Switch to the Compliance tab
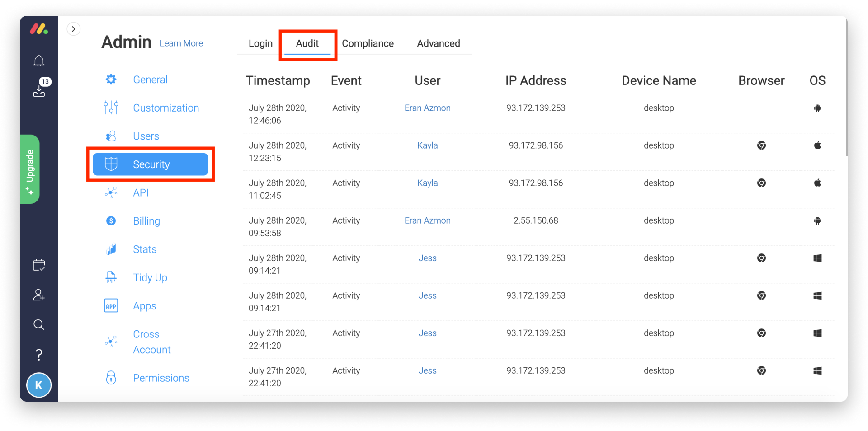Viewport: 868px width, 431px height. click(x=368, y=43)
